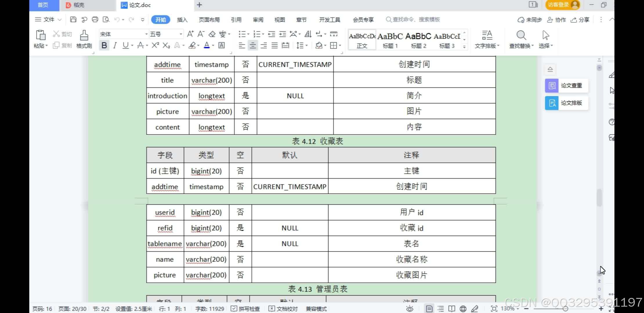The height and width of the screenshot is (313, 644).
Task: Decrease paragraph indent
Action: pos(272,34)
